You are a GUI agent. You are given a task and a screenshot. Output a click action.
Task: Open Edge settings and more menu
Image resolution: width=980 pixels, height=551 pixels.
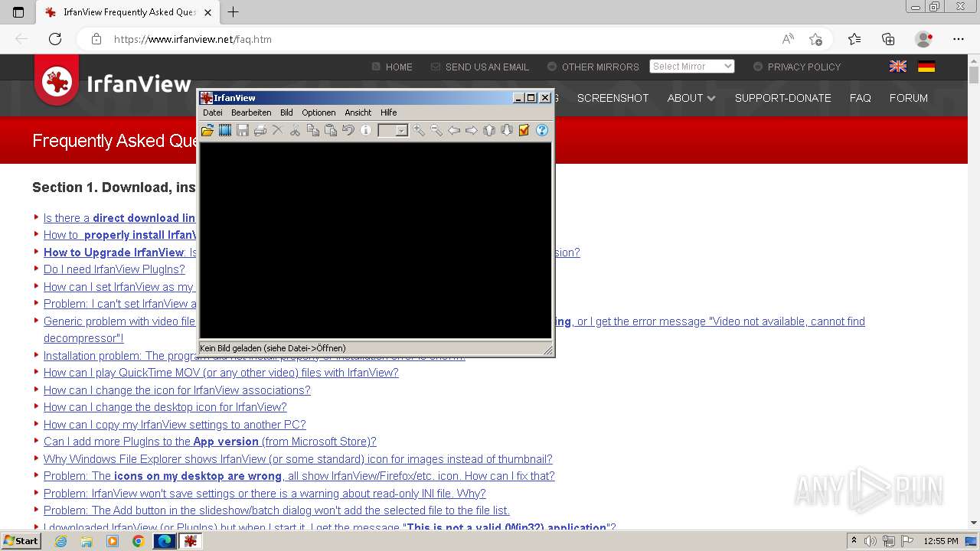pos(959,39)
